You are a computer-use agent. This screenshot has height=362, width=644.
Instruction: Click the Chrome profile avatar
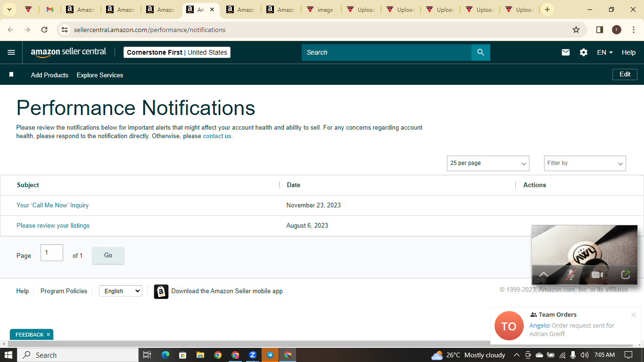(617, 30)
